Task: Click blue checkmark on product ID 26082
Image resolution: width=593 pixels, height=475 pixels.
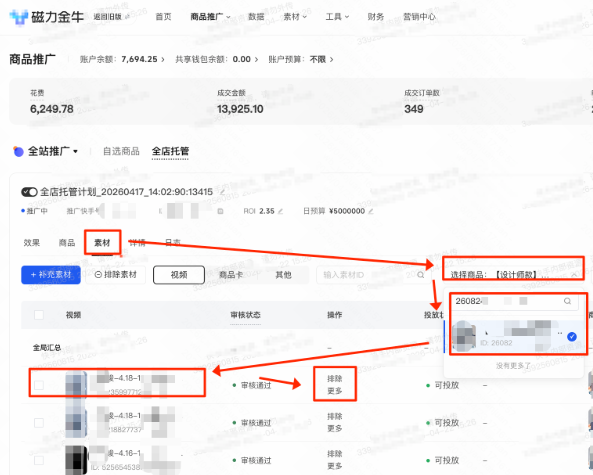Action: pos(572,336)
